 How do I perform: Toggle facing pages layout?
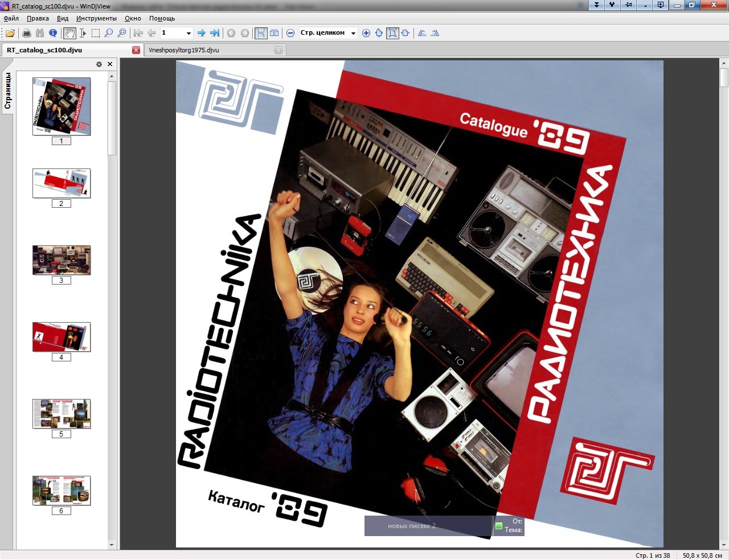click(274, 33)
